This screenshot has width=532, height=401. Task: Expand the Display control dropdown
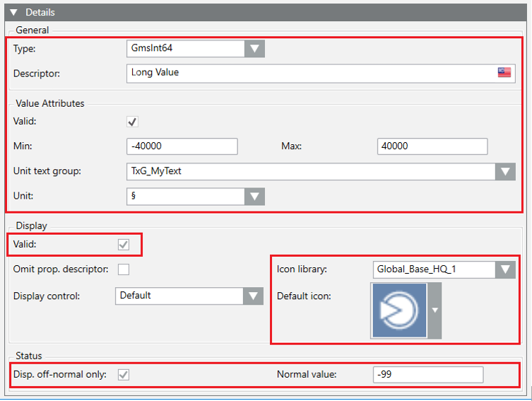click(253, 296)
